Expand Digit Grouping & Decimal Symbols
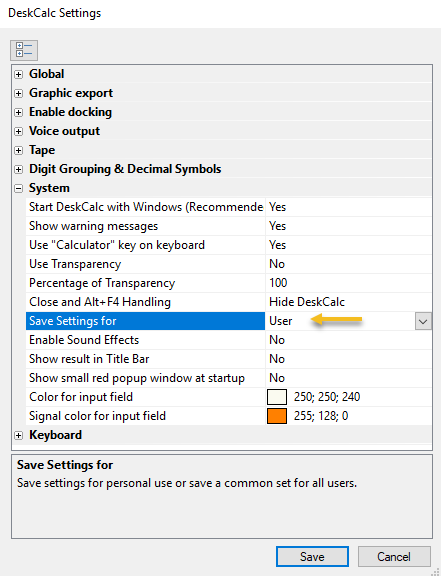 point(18,169)
